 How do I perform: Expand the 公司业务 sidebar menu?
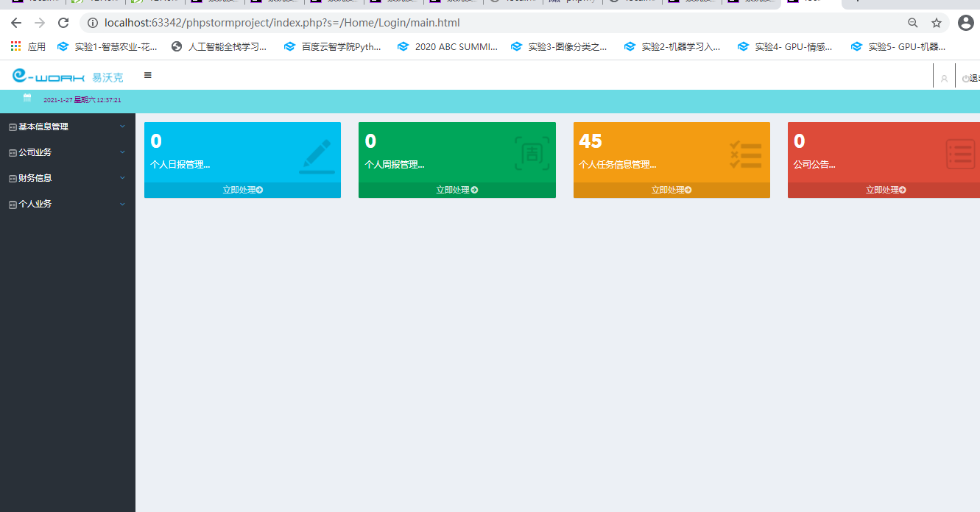[x=67, y=152]
